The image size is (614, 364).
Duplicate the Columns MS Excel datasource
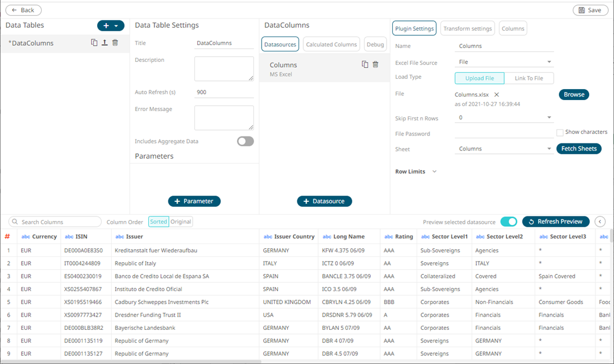(x=365, y=65)
